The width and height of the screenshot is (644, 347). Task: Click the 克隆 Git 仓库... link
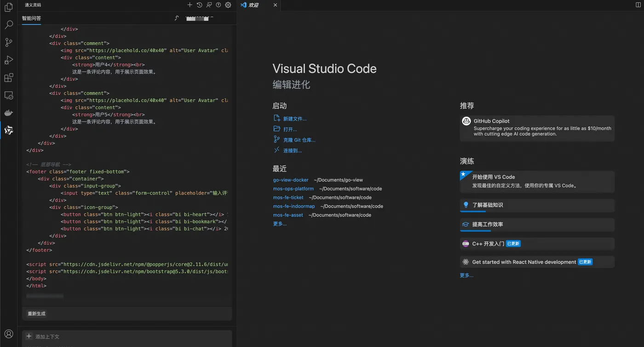(299, 140)
